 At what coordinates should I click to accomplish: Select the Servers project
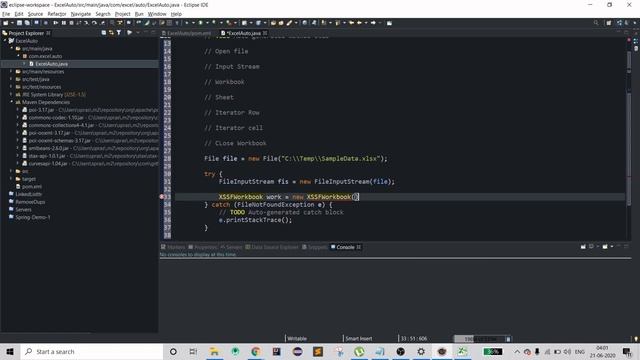(23, 209)
